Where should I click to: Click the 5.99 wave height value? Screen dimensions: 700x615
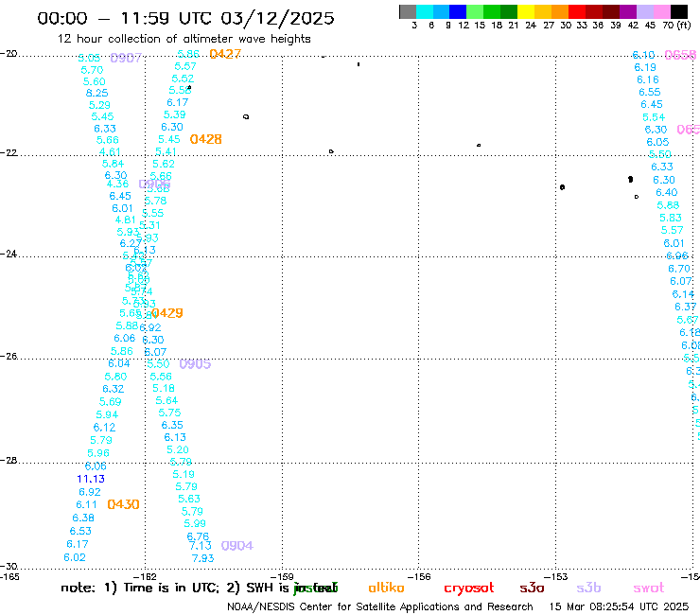pos(195,523)
